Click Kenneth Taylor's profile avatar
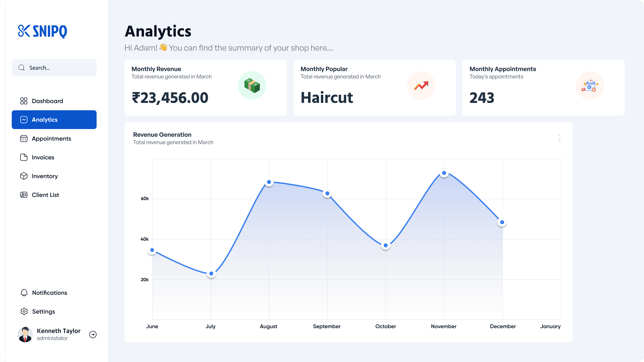 coord(25,334)
